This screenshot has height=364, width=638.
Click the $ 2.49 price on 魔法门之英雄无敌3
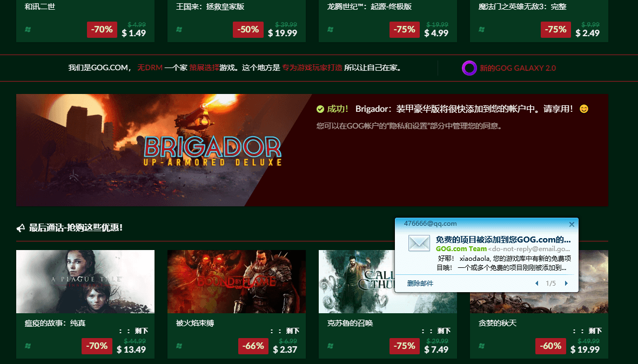click(x=588, y=33)
